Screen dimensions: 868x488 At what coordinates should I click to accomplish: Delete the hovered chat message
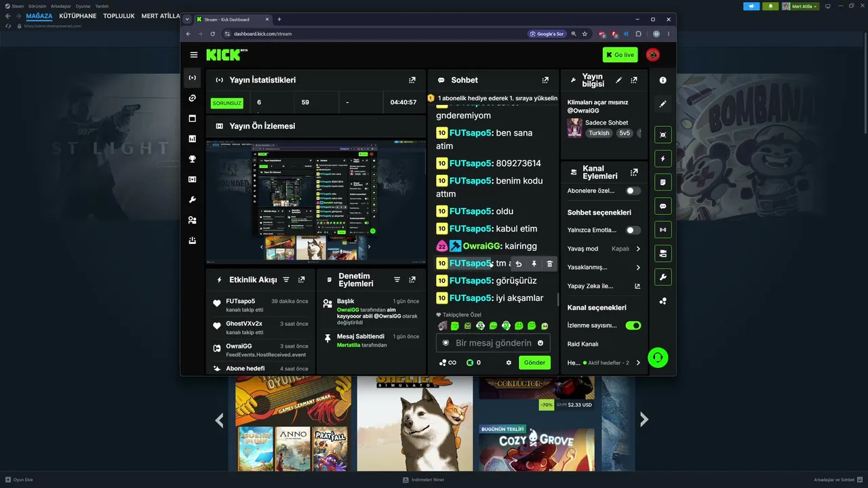[550, 264]
